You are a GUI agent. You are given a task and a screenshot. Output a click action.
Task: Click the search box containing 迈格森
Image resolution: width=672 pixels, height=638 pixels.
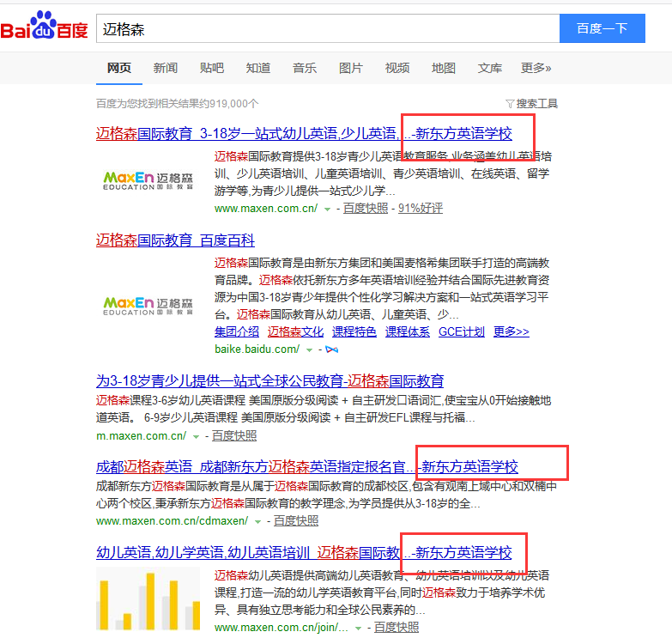click(x=328, y=28)
